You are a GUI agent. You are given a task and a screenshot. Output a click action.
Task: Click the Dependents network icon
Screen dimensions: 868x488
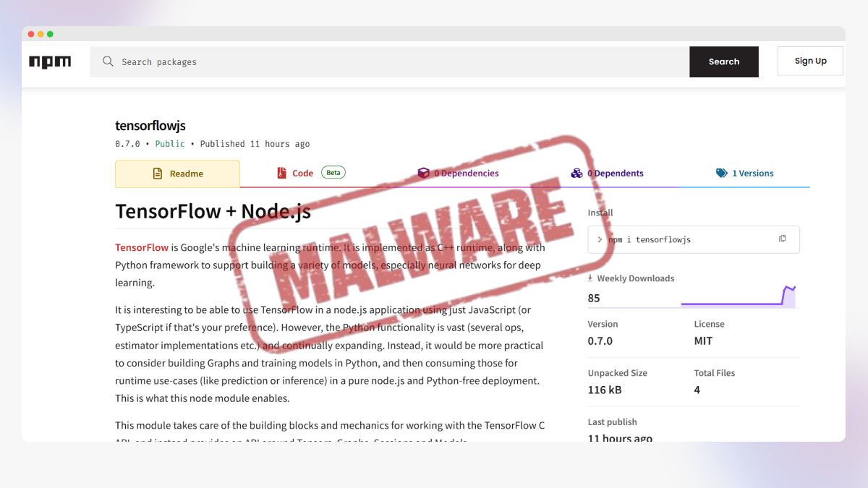pos(576,173)
